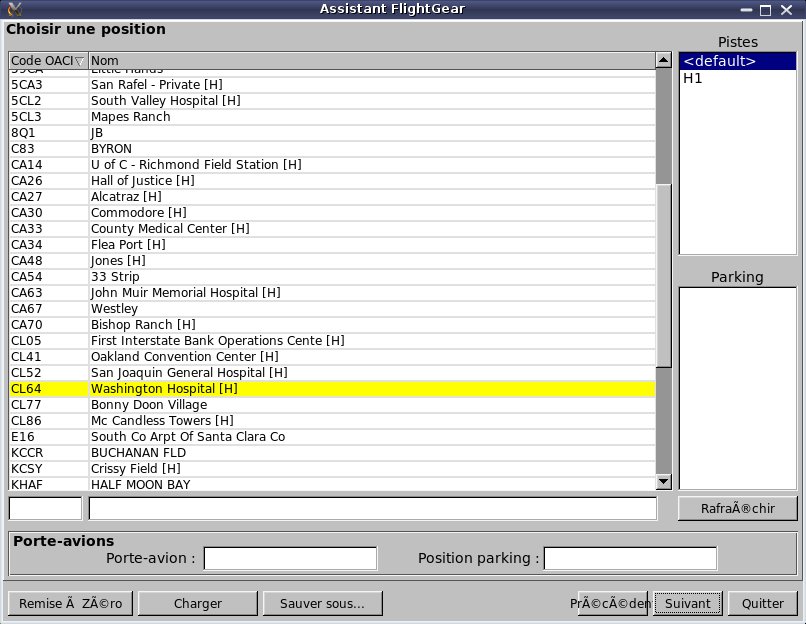Select highlighted Washington Hospital [H] row
Viewport: 806px width, 624px height.
(332, 389)
